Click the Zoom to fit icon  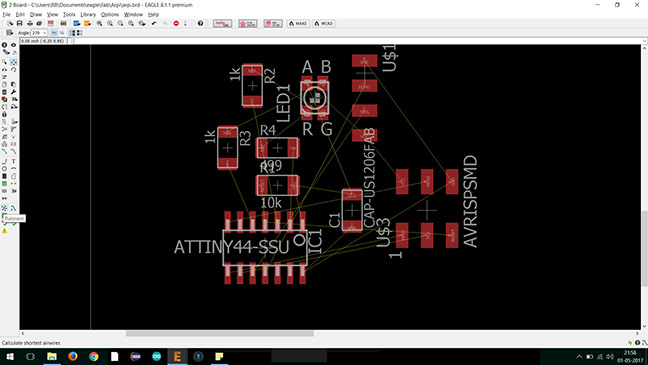coord(100,24)
